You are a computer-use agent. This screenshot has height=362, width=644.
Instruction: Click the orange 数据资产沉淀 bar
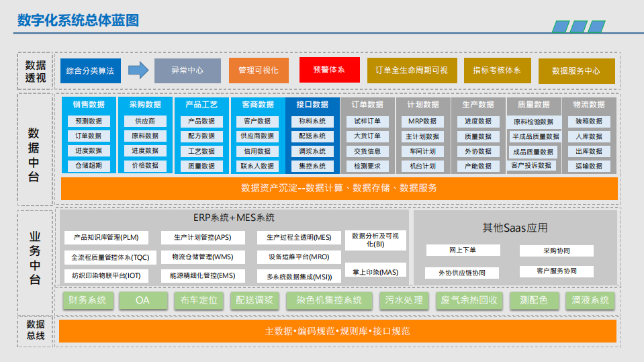339,189
